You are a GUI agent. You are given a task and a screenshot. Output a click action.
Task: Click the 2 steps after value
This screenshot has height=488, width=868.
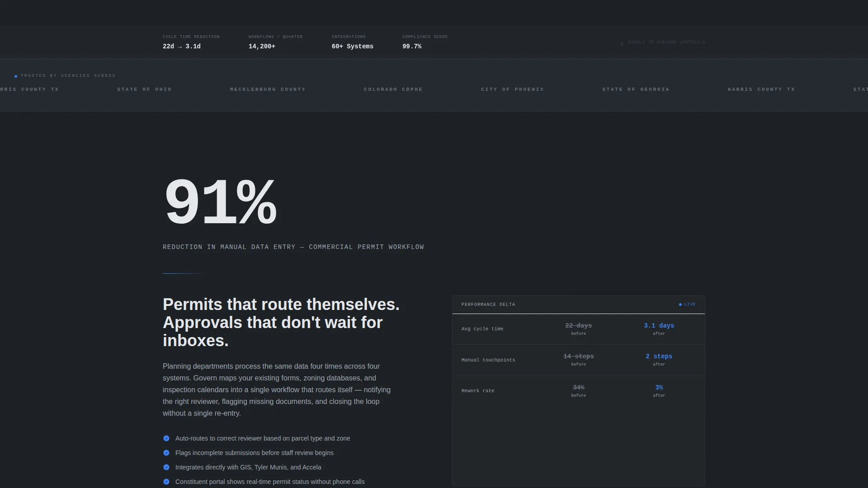tap(659, 357)
